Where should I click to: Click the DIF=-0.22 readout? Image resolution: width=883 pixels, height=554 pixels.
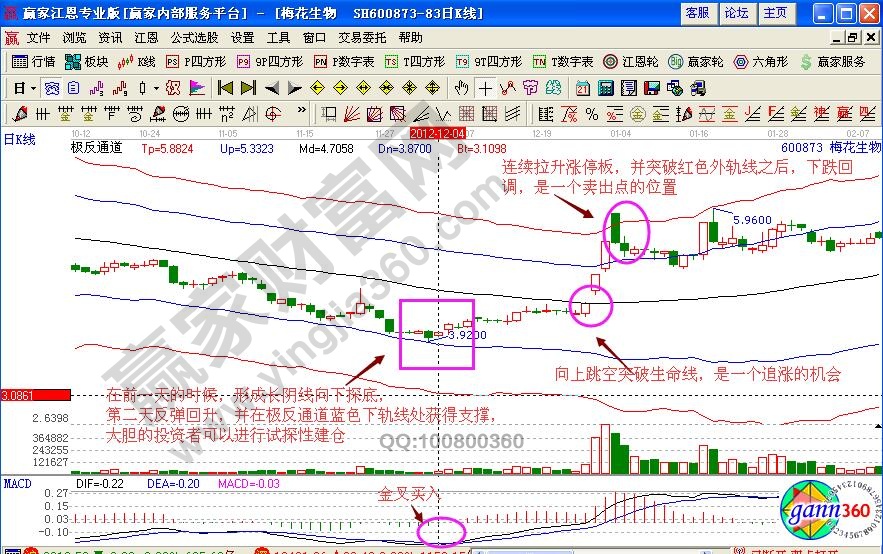100,484
